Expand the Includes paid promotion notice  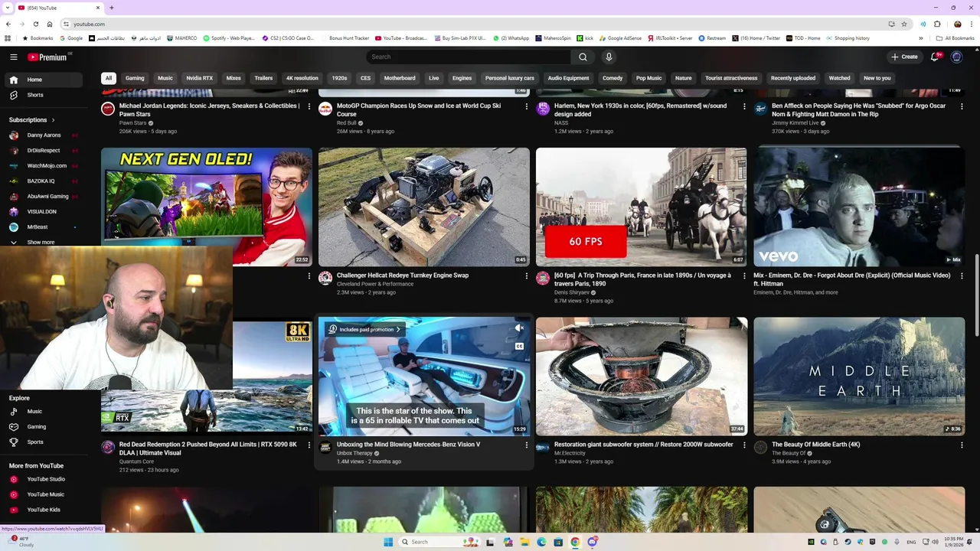click(x=364, y=329)
